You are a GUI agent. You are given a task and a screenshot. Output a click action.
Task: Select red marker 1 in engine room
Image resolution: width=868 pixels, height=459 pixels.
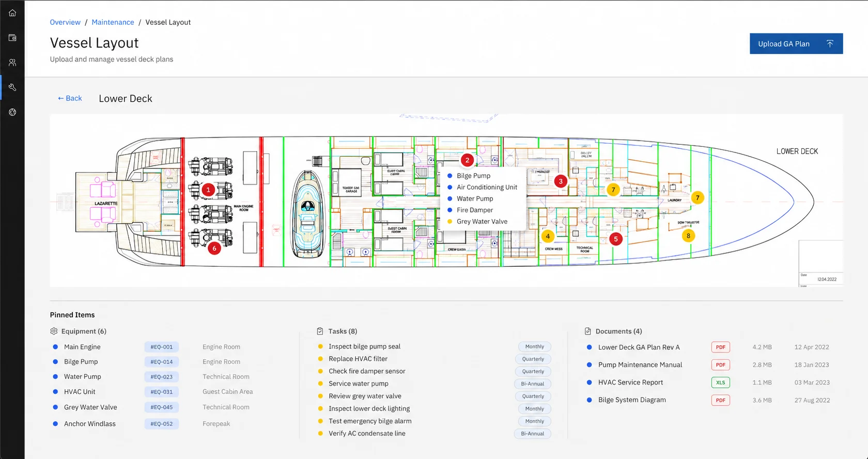pos(208,190)
